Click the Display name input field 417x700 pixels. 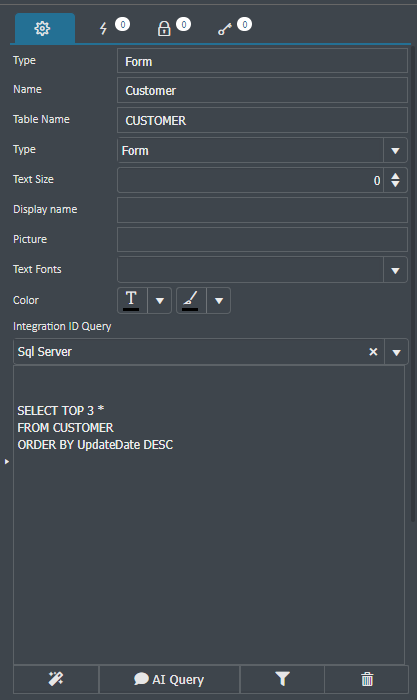262,210
